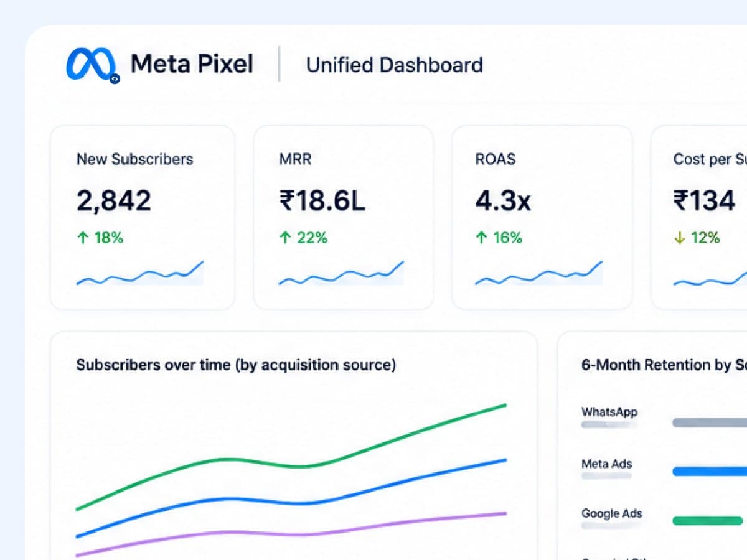Click the New Subscribers sparkline chart

tap(140, 274)
